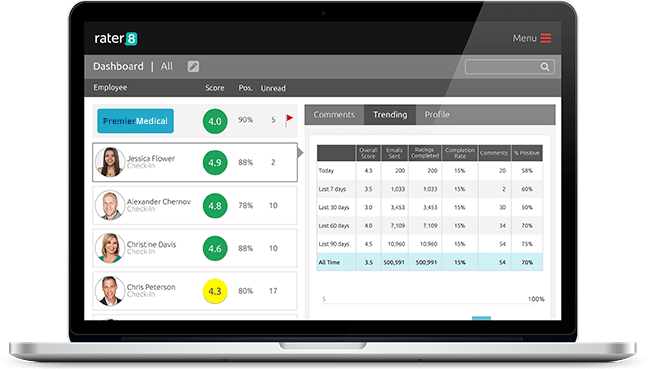Click the 90% positive value for Premier Medical
The height and width of the screenshot is (369, 648).
pos(245,119)
